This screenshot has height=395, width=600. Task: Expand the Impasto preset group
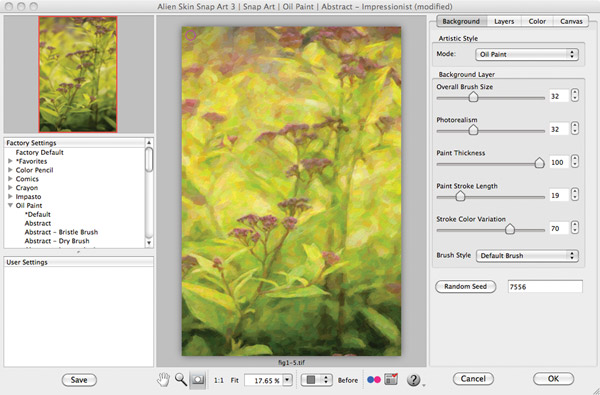pos(10,196)
